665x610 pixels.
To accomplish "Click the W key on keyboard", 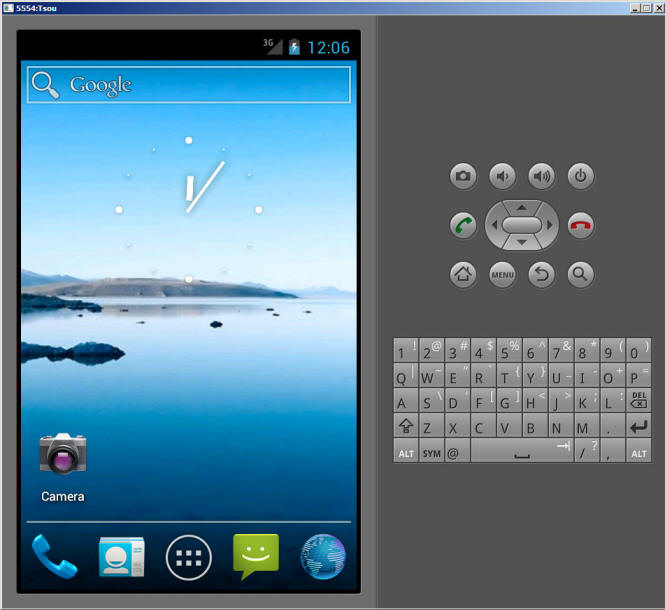I will 432,375.
